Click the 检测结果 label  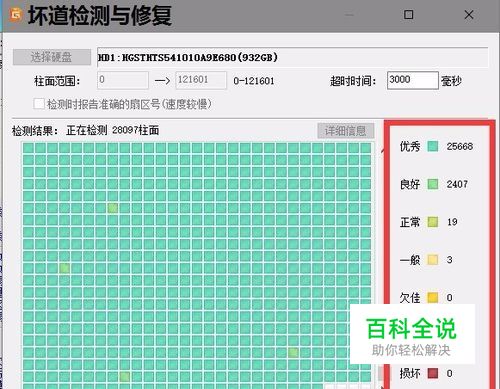(x=35, y=131)
